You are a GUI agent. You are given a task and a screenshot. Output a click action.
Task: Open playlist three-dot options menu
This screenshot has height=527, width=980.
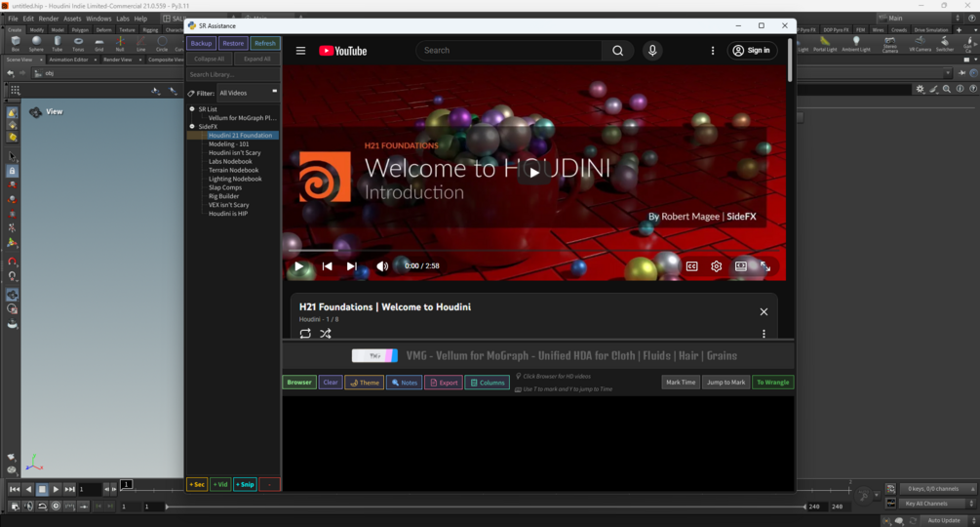764,334
